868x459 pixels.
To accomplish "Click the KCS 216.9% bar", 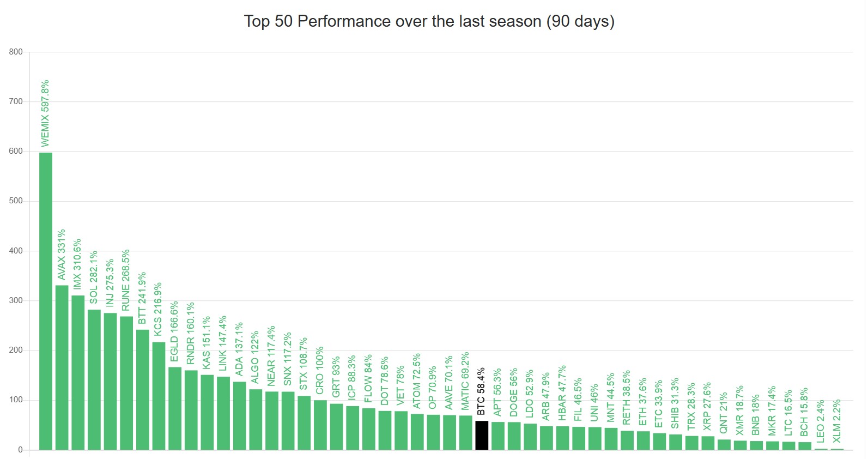I will click(x=159, y=396).
